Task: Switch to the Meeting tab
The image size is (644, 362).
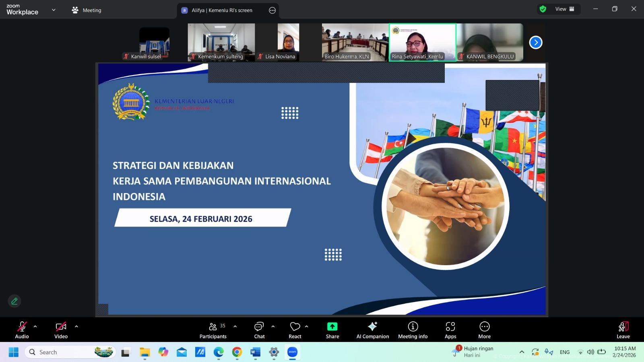Action: pyautogui.click(x=87, y=10)
